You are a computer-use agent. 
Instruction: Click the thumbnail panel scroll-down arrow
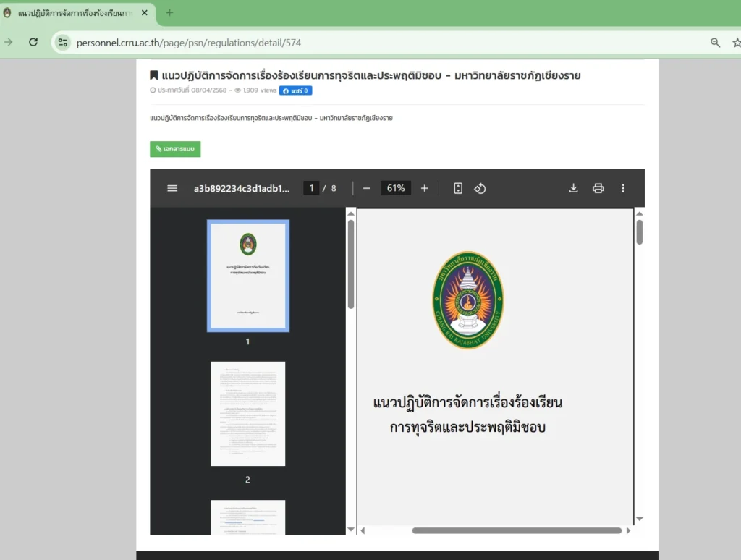coord(351,530)
